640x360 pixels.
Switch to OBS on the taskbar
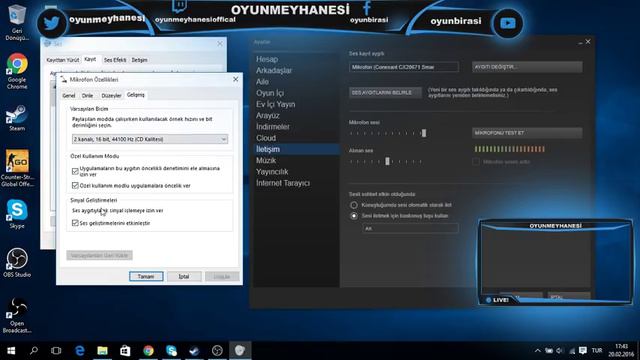217,351
